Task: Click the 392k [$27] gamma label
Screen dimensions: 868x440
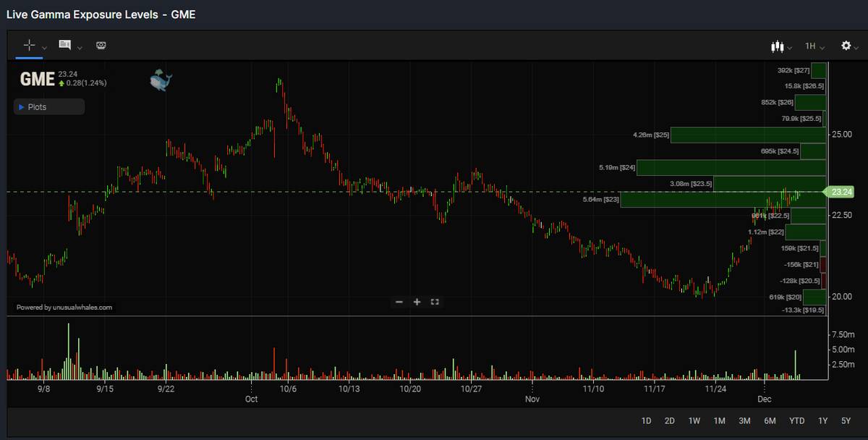Action: 793,70
